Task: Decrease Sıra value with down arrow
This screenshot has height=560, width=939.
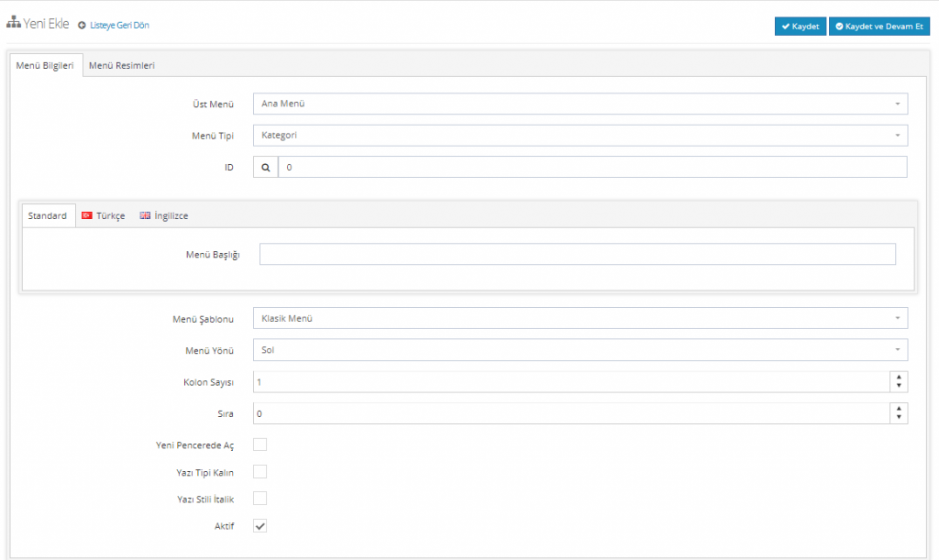Action: (x=899, y=418)
